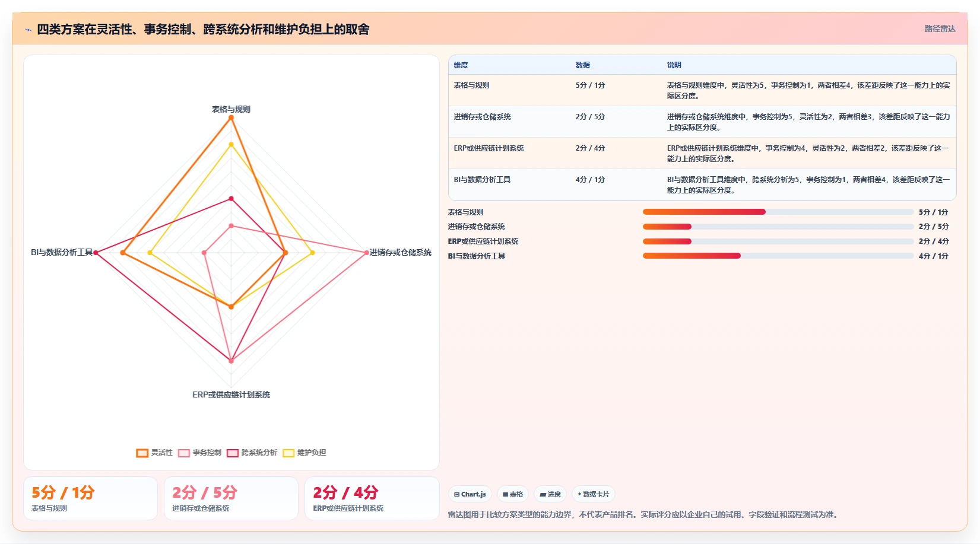Screen dimensions: 980x544
Task: Select the BI与数据分析工具 table row name
Action: point(482,180)
